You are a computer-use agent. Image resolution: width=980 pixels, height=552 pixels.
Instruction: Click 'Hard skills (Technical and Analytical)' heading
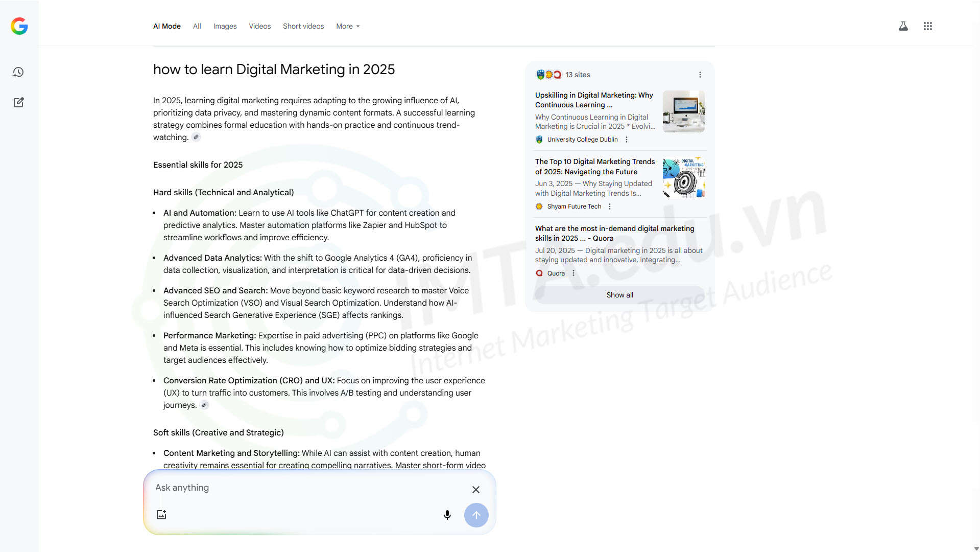pyautogui.click(x=224, y=192)
